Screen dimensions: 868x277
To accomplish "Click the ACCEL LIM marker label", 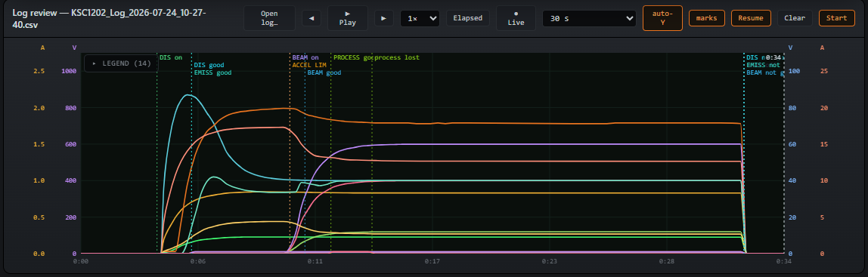I will (309, 65).
